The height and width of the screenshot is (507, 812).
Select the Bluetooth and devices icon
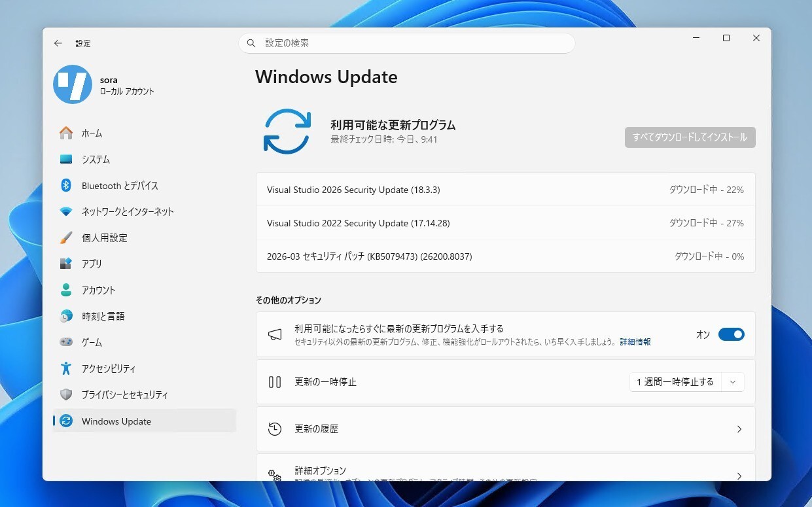(66, 186)
